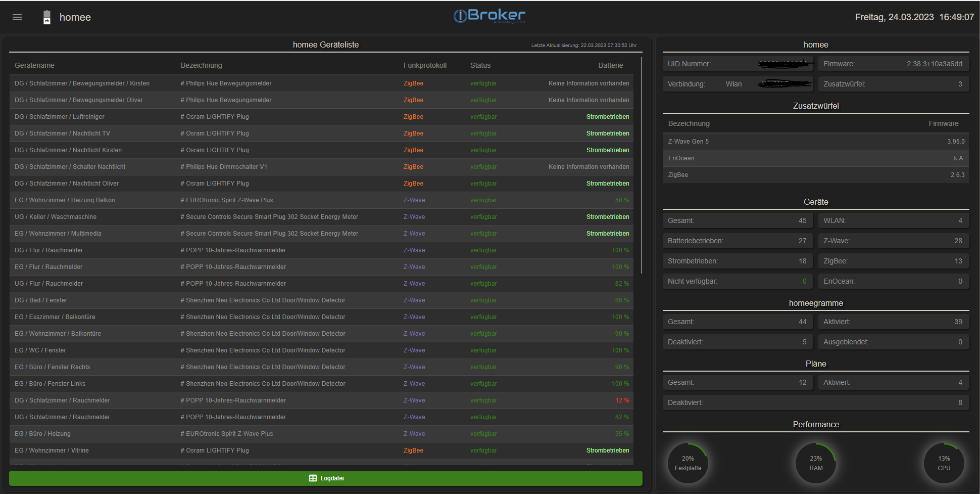Select row EG / WC / Fenster
The image size is (980, 494).
pos(321,350)
